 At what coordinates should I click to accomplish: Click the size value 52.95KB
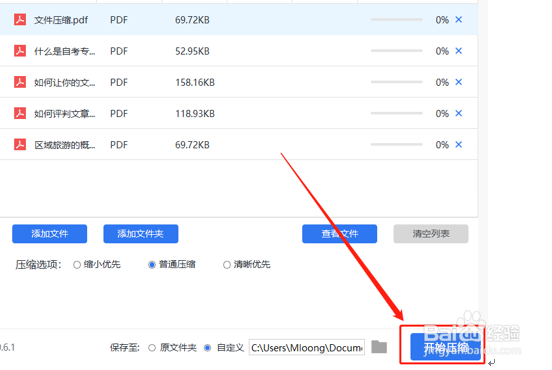coord(192,51)
